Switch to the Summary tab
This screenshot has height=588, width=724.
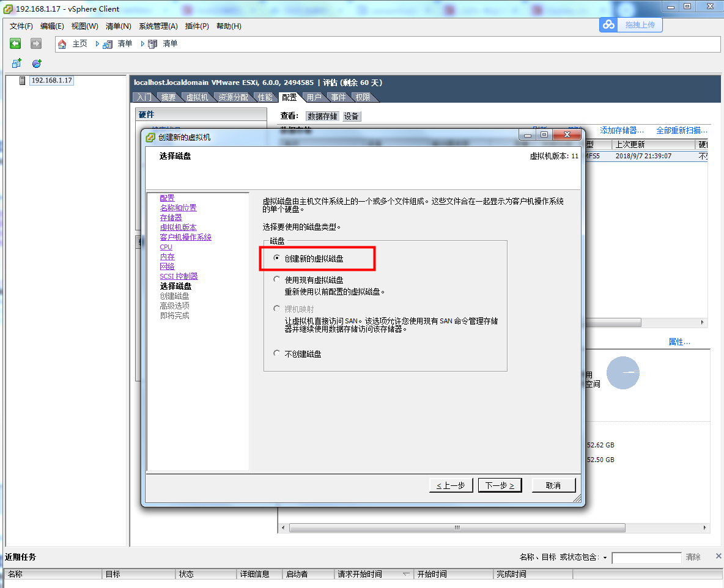(169, 97)
